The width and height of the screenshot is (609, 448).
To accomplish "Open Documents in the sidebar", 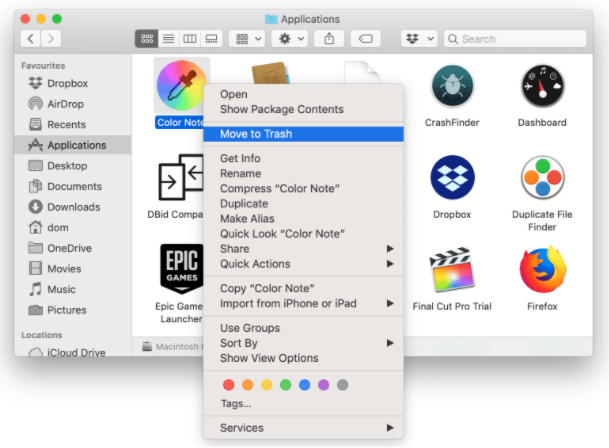I will 73,186.
